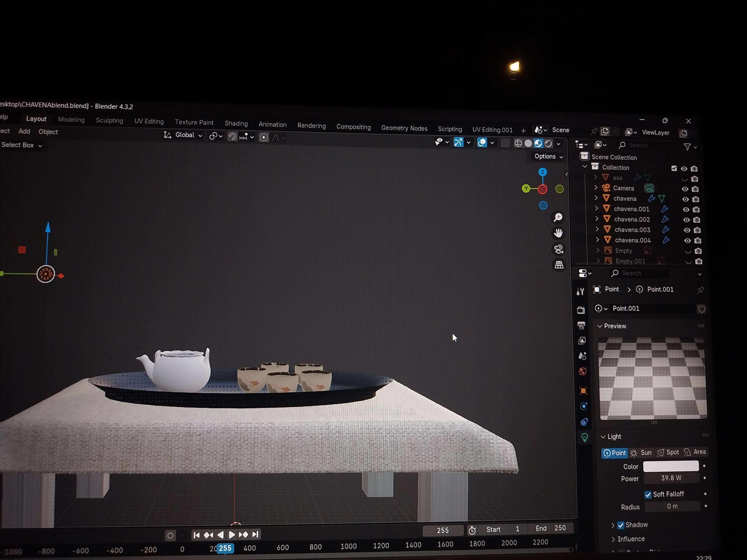Switch to wireframe shading mode
The height and width of the screenshot is (560, 747).
pos(518,143)
